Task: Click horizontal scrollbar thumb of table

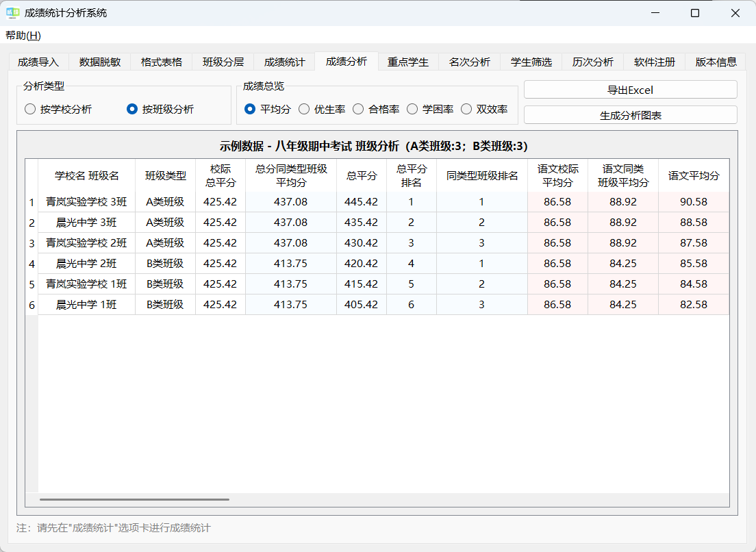Action: click(x=134, y=499)
